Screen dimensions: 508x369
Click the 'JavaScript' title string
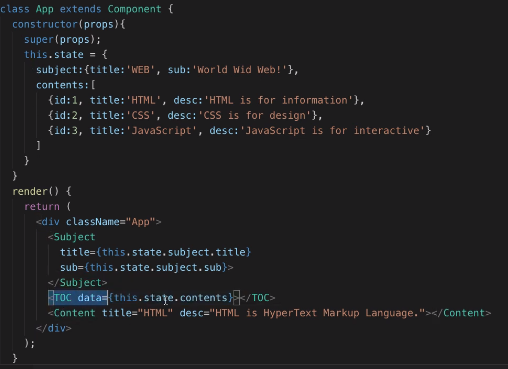click(x=162, y=131)
